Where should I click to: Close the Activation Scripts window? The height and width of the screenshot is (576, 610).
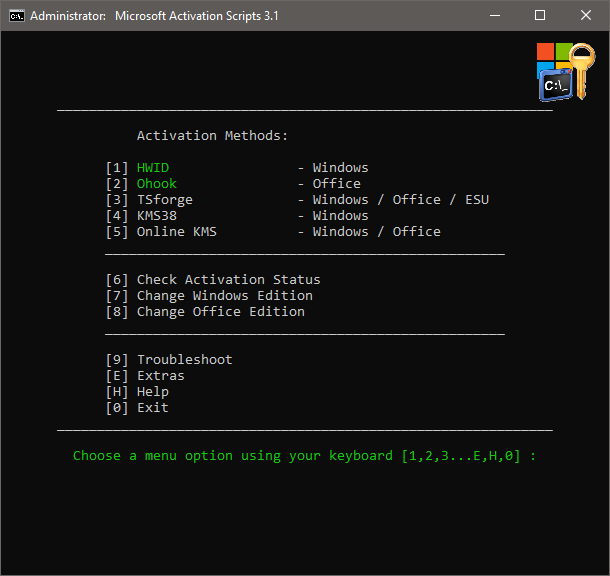[586, 16]
